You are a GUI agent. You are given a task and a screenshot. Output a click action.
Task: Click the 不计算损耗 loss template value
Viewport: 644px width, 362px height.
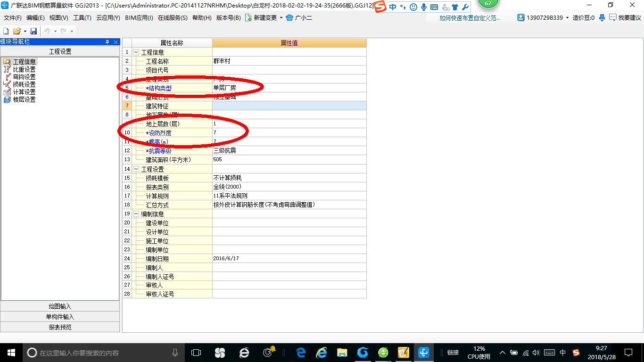pyautogui.click(x=289, y=178)
